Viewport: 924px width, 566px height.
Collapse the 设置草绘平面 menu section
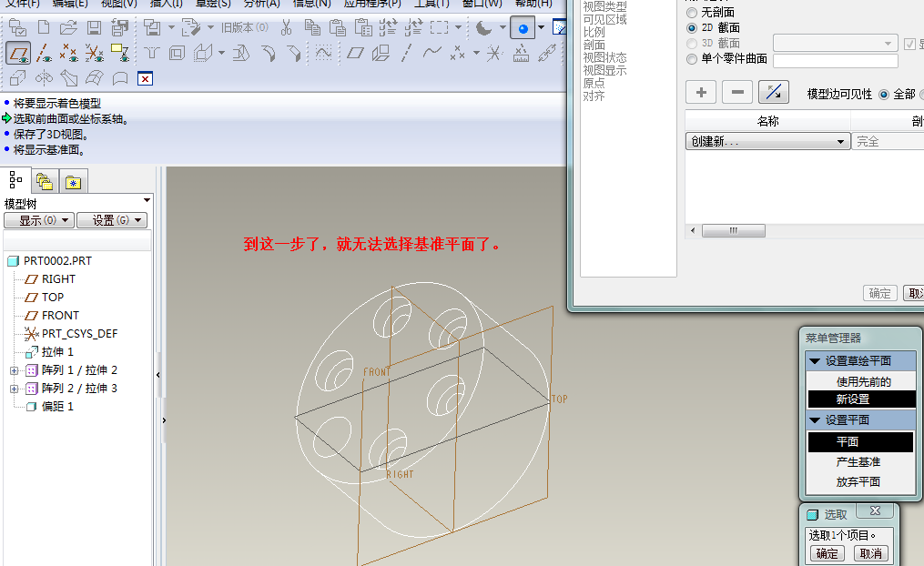coord(815,361)
